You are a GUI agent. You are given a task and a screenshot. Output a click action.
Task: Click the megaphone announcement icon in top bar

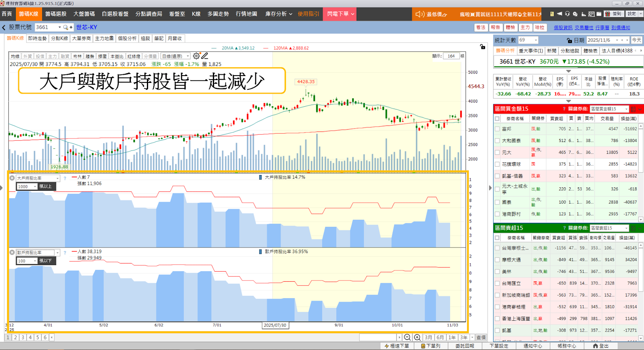(559, 14)
